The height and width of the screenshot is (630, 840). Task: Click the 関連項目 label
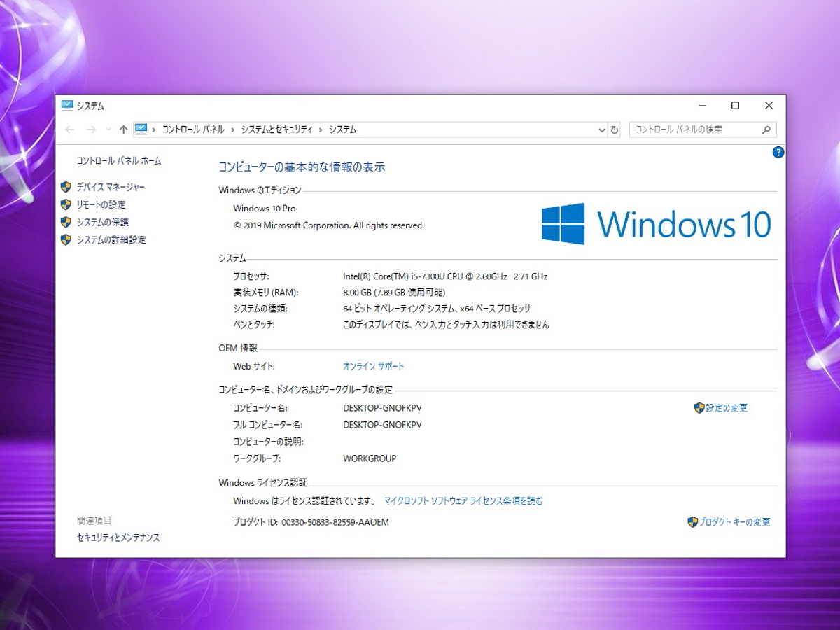[x=94, y=520]
